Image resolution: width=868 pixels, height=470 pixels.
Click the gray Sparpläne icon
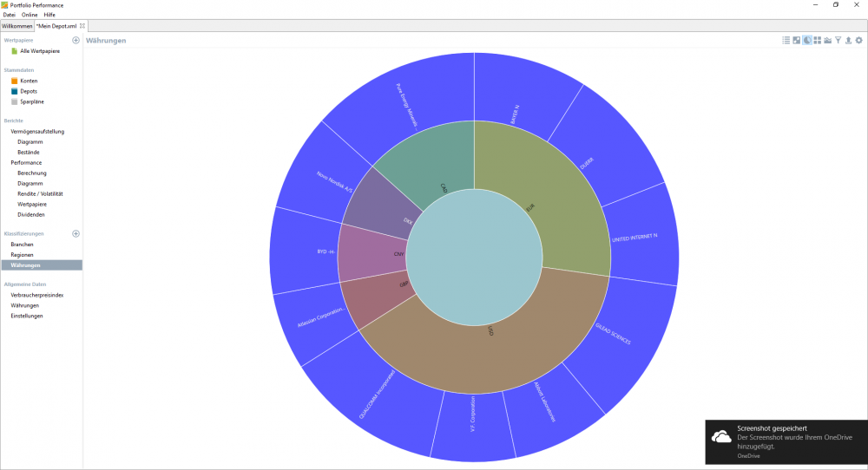tap(15, 101)
